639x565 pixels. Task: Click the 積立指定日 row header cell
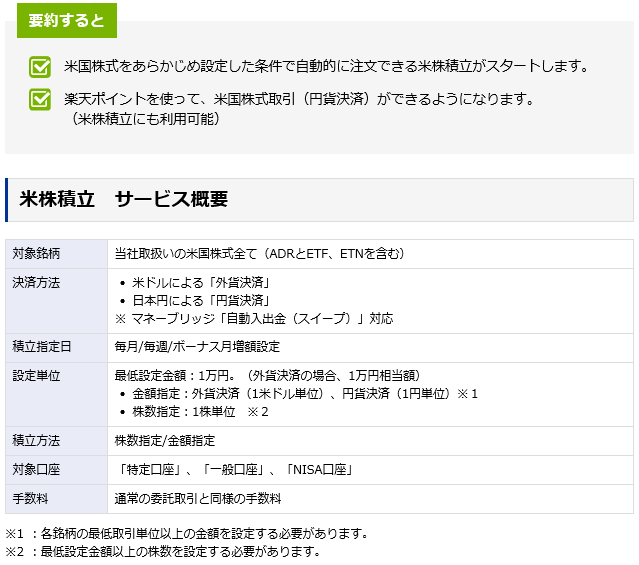click(41, 347)
